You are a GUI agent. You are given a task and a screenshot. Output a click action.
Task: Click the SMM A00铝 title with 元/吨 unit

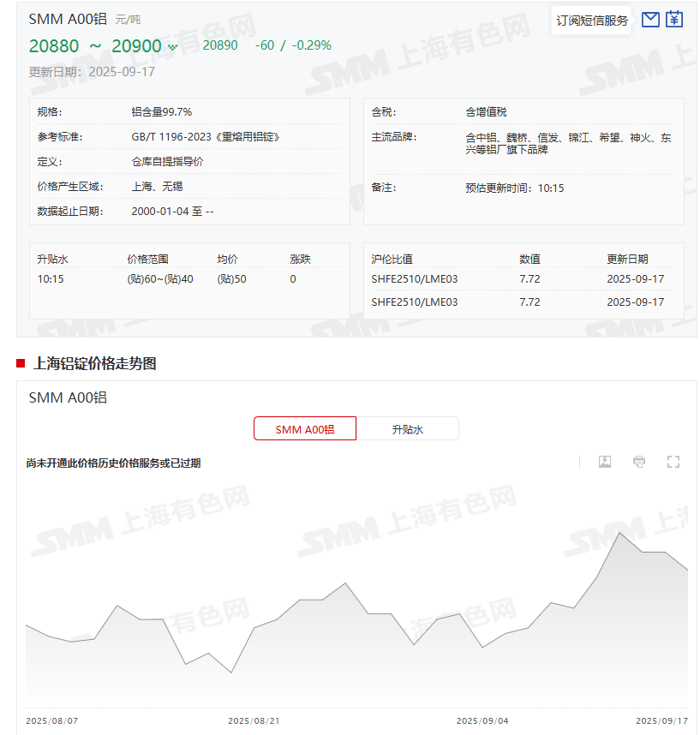point(85,19)
